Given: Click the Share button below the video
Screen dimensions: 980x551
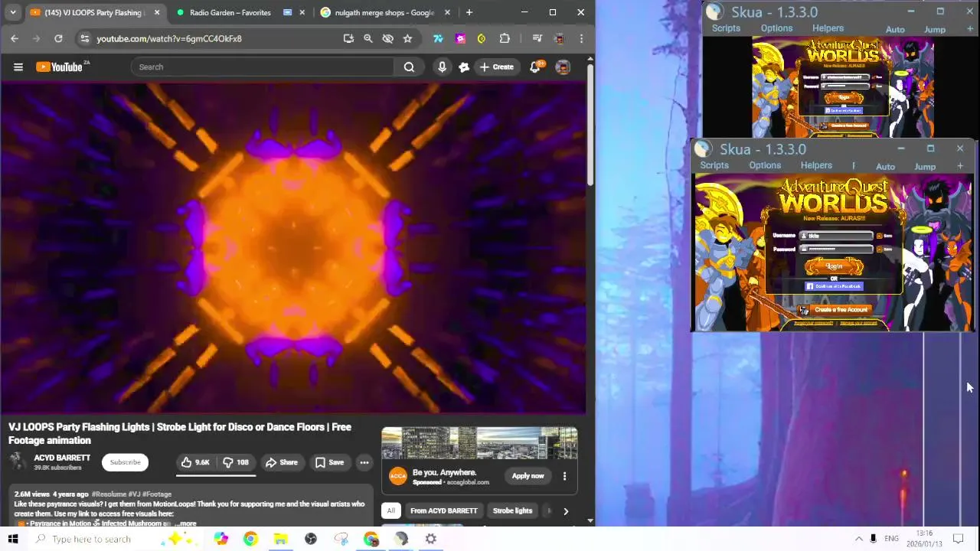Looking at the screenshot, I should click(282, 462).
